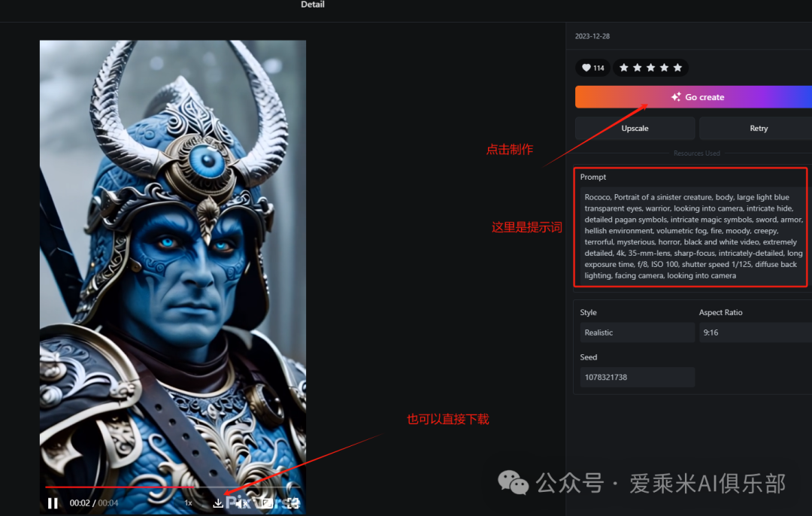This screenshot has height=516, width=812.
Task: Rate the video one star
Action: tap(623, 68)
